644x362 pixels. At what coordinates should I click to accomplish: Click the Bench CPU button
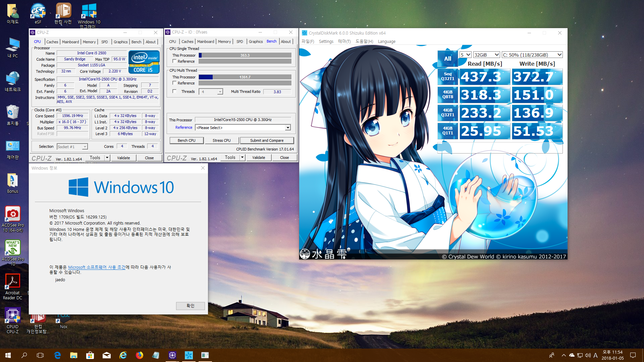(186, 140)
